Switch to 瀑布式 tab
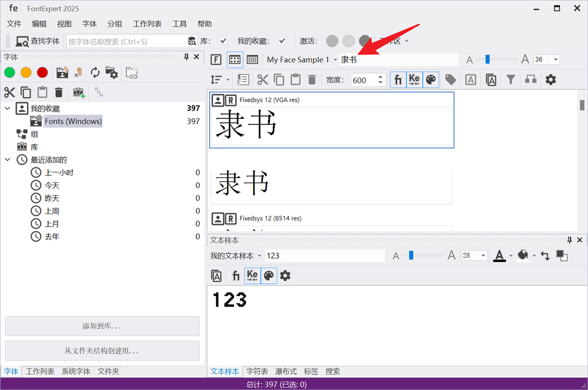This screenshot has height=390, width=588. pos(286,371)
